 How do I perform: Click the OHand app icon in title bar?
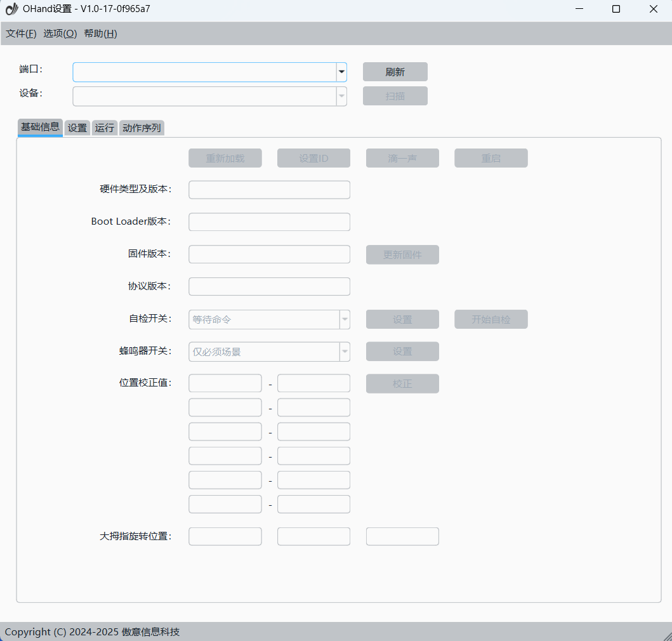click(x=11, y=9)
